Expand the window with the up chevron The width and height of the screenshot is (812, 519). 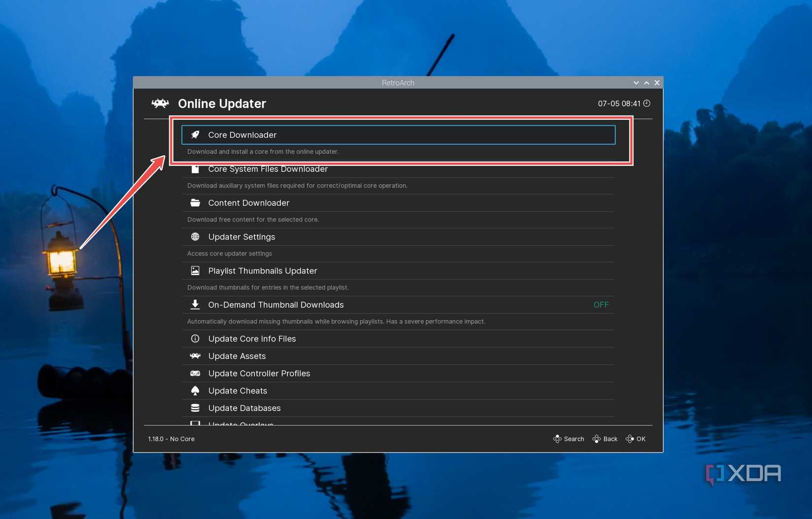pos(647,83)
